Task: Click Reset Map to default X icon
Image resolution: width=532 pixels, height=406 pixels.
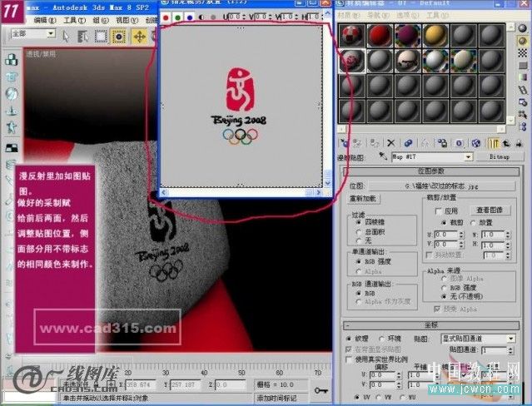Action: click(x=390, y=143)
